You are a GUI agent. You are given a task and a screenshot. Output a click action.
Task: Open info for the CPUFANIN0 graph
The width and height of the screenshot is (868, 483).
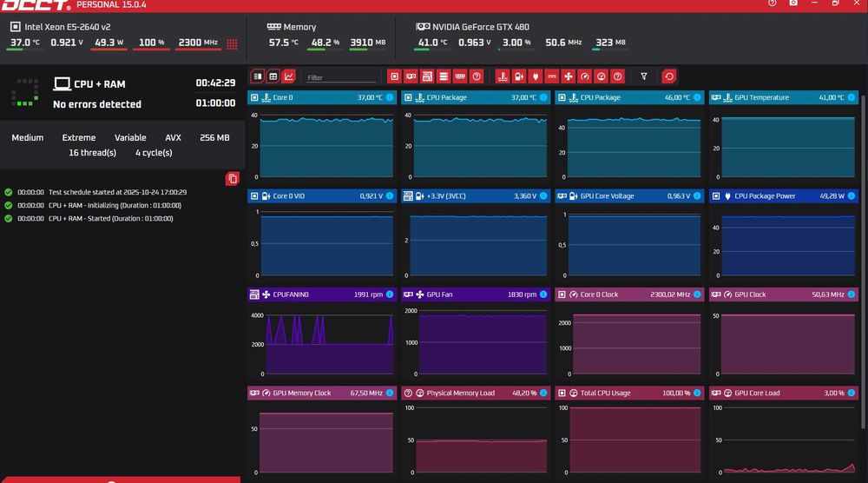(390, 294)
